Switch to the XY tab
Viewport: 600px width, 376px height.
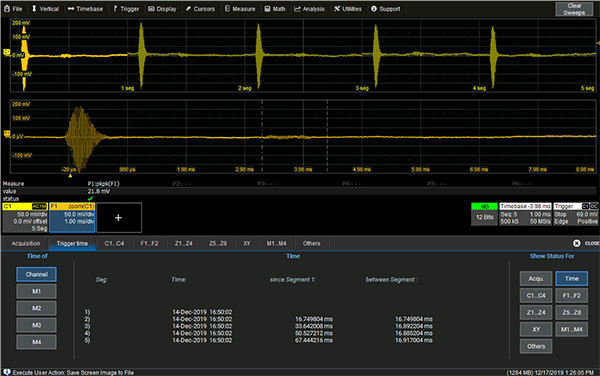click(x=247, y=244)
